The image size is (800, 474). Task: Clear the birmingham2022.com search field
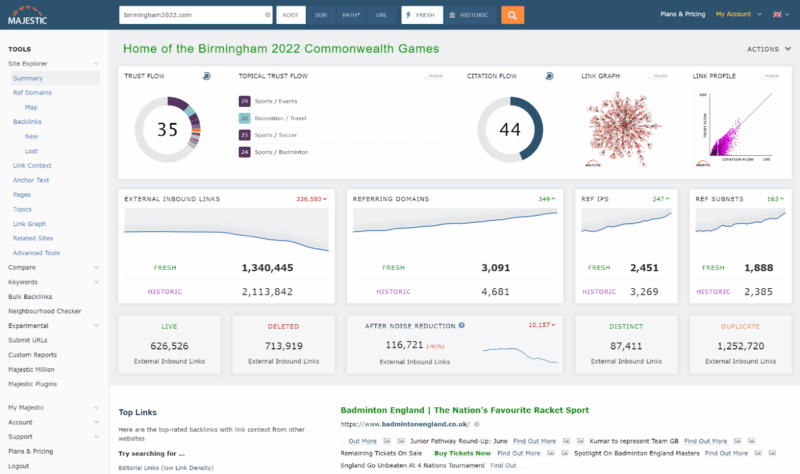click(x=267, y=15)
